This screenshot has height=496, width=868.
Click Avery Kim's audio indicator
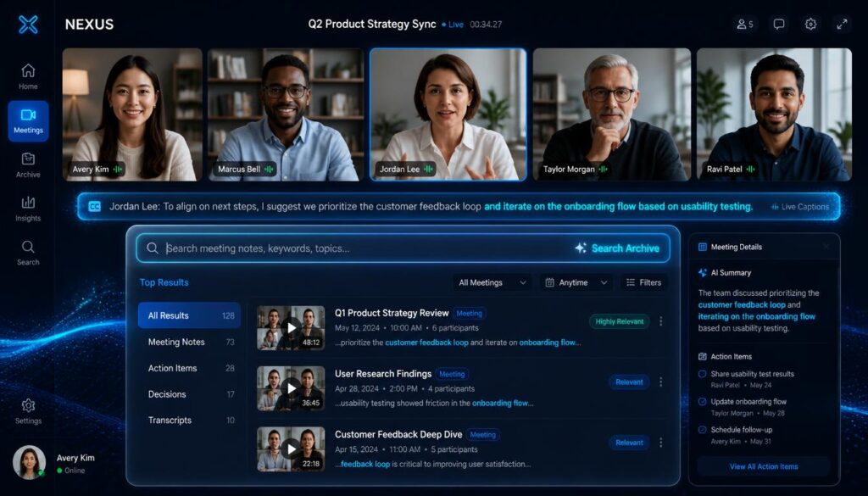pyautogui.click(x=117, y=170)
